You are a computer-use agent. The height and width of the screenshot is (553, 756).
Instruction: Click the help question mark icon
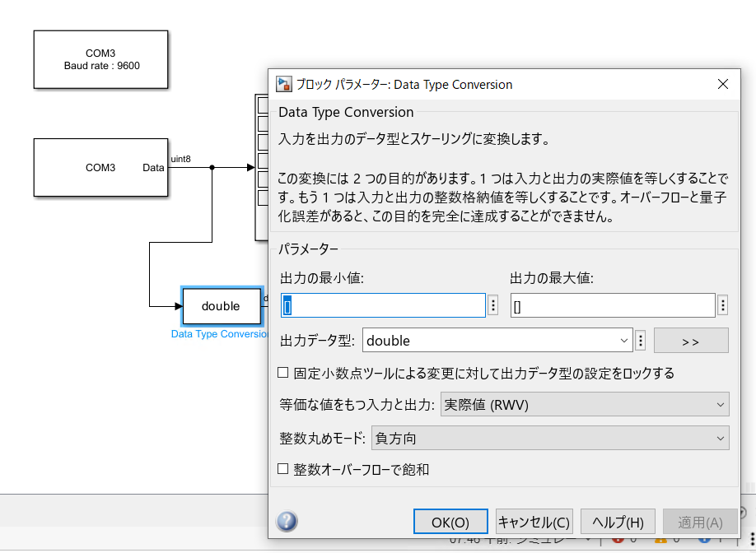pos(287,521)
